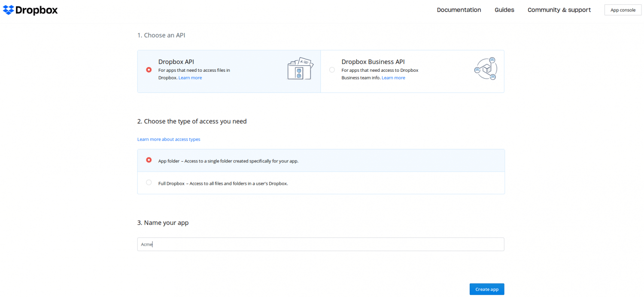Image resolution: width=644 pixels, height=297 pixels.
Task: Focus the app name input field
Action: pos(320,244)
